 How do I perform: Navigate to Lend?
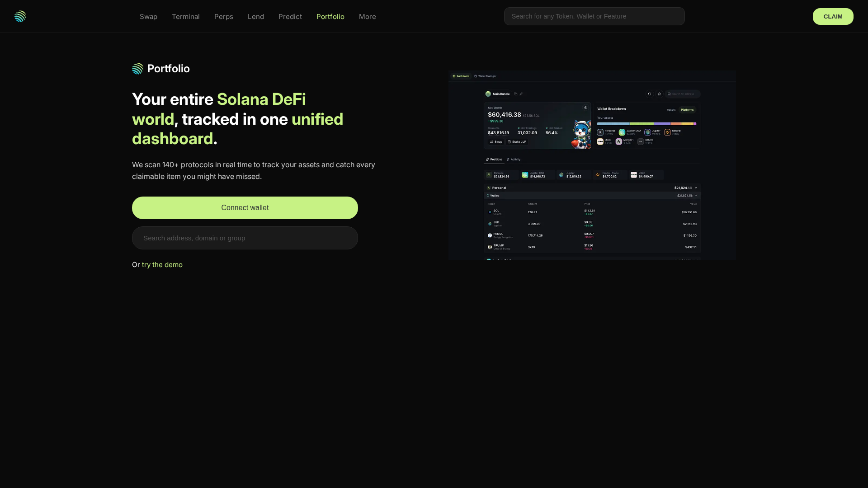pos(256,17)
